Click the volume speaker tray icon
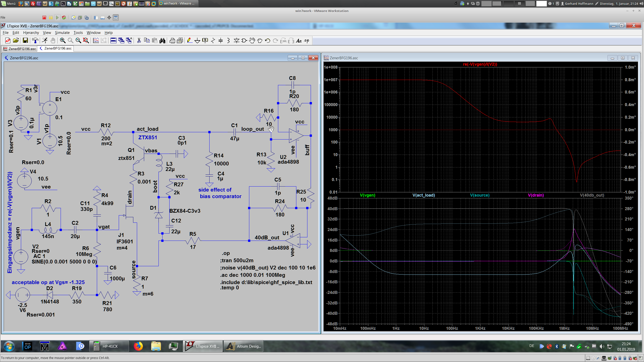644x362 pixels. pos(601,346)
